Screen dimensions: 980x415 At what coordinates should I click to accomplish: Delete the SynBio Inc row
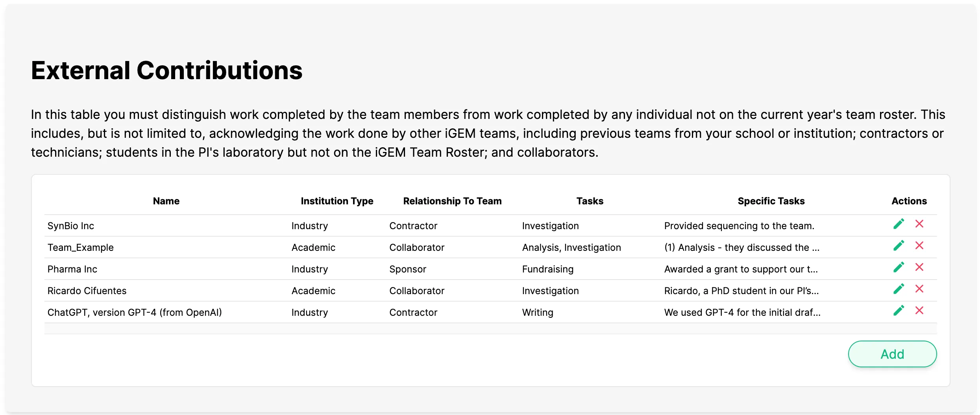point(919,224)
